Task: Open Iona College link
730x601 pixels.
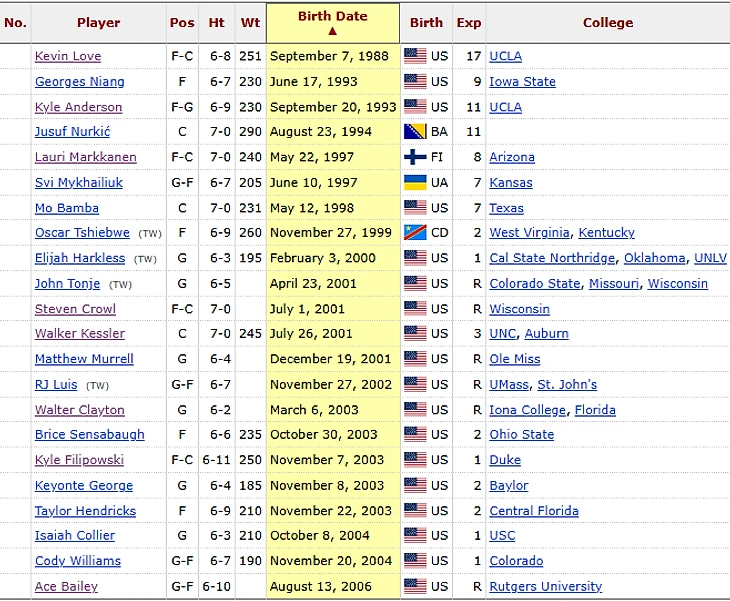Action: [527, 410]
